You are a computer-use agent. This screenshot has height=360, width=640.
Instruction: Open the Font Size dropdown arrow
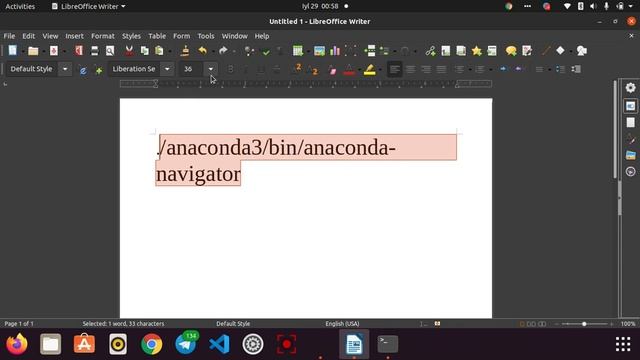pyautogui.click(x=211, y=69)
